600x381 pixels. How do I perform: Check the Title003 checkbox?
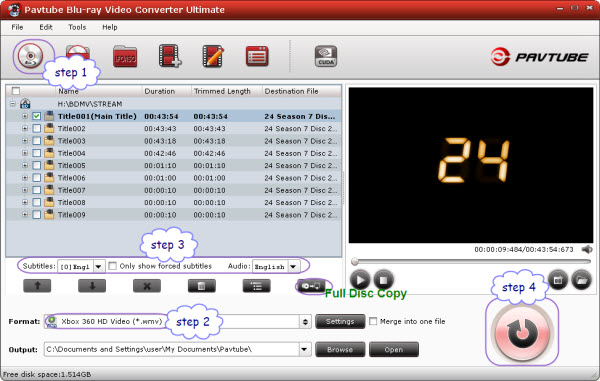37,141
